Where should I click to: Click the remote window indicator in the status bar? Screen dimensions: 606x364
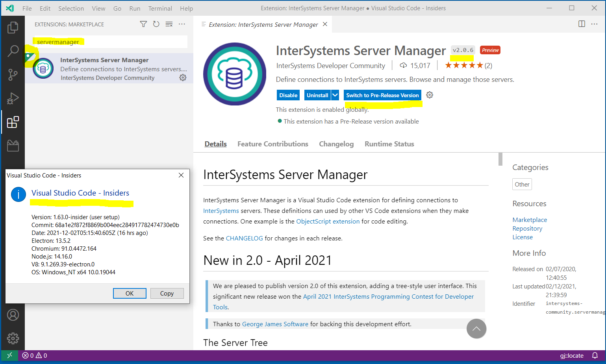(10, 355)
